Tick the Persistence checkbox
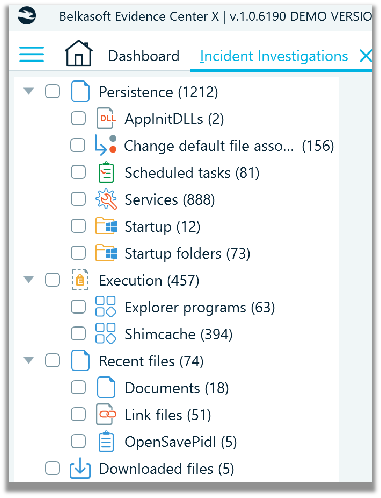This screenshot has height=498, width=381. (53, 91)
